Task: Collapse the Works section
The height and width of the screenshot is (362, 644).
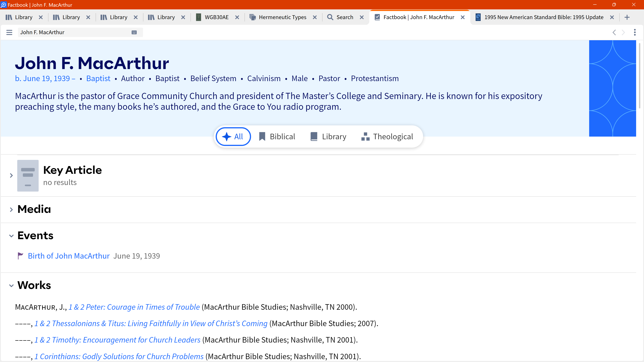Action: (11, 286)
